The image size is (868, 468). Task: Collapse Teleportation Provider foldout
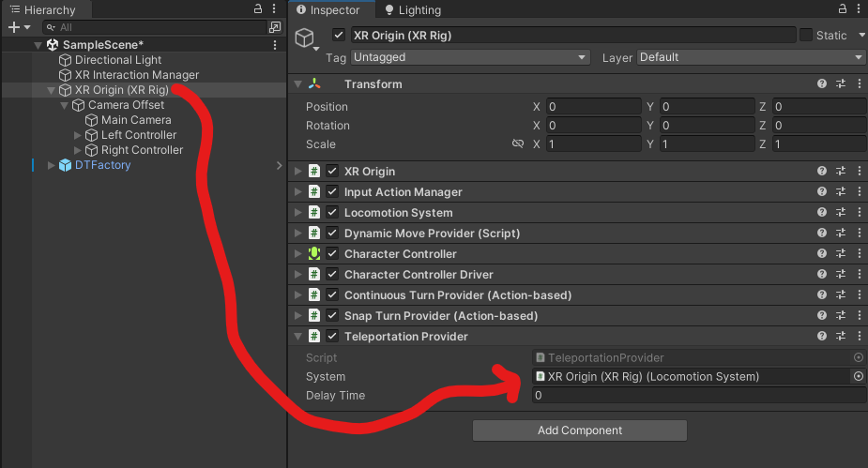[297, 337]
